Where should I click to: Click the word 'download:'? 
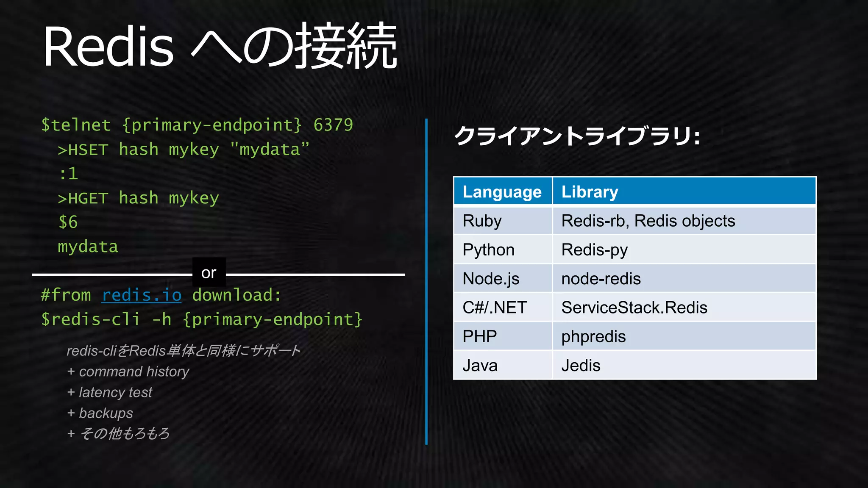coord(236,295)
